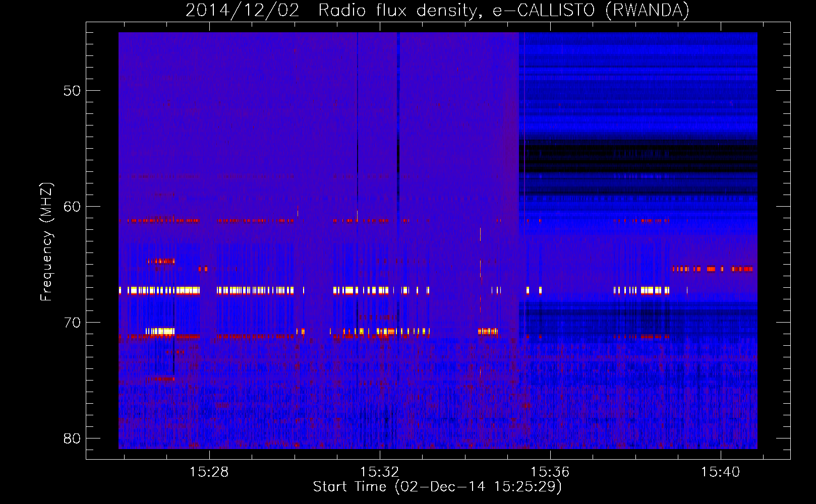
Task: Click the 60 frequency tick label
Action: [x=72, y=207]
